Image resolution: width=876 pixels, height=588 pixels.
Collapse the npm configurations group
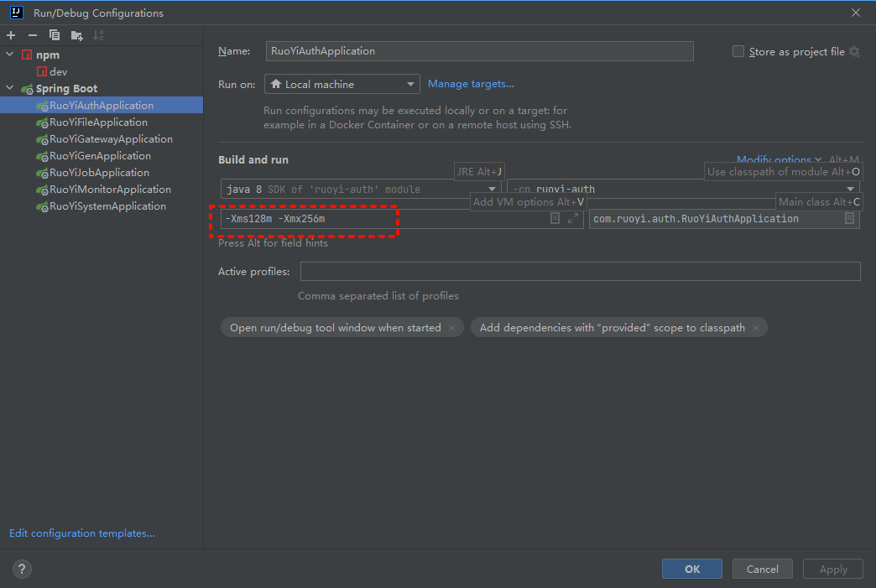tap(10, 55)
